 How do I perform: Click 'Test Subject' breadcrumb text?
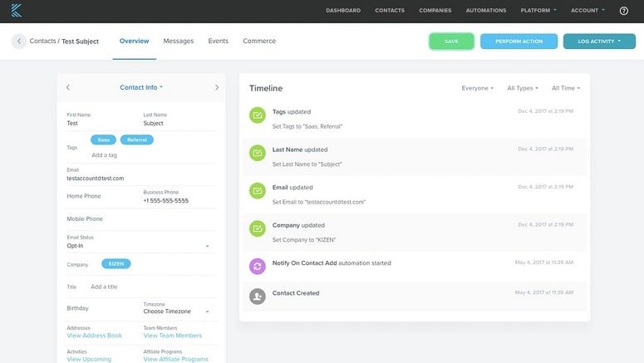point(80,41)
